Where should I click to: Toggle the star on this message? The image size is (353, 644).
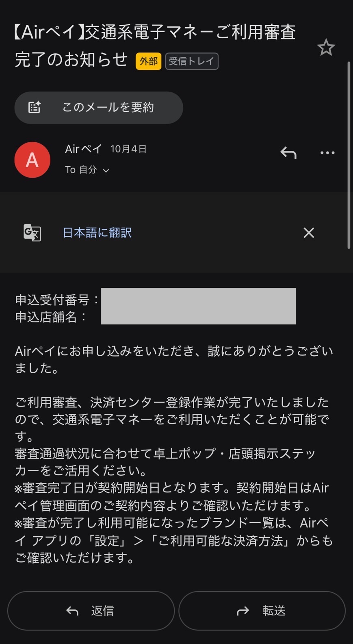pos(326,47)
